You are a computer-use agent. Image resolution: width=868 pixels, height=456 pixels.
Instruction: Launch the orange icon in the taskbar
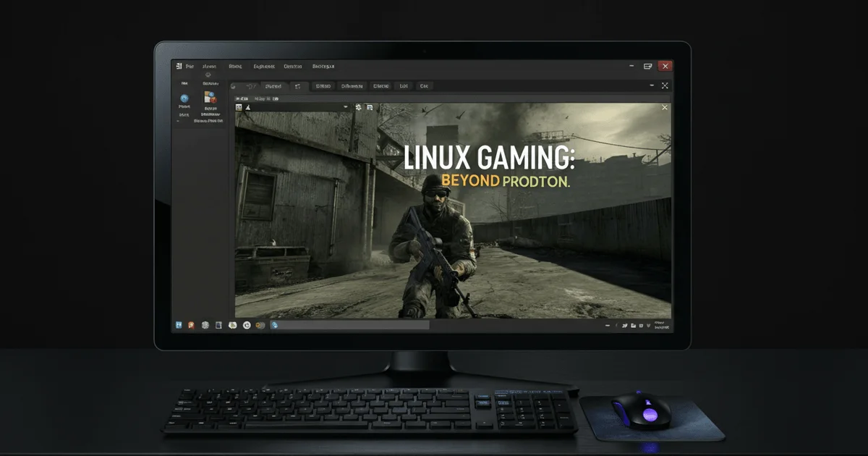pos(191,326)
